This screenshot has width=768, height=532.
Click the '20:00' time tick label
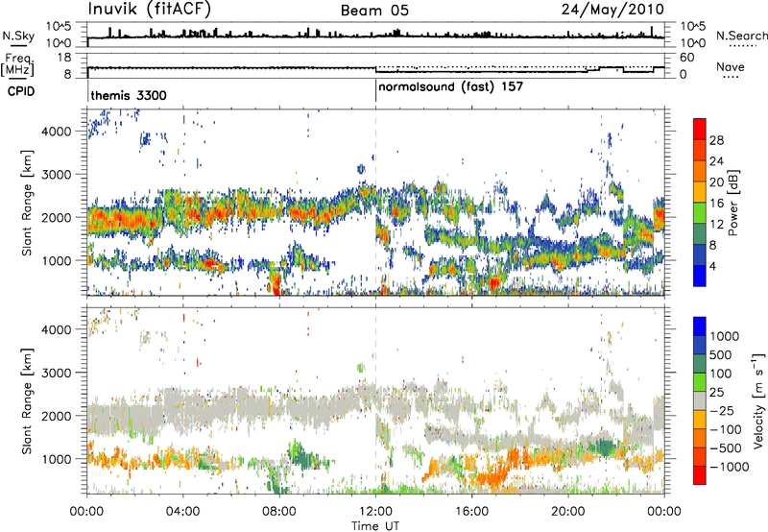(567, 512)
